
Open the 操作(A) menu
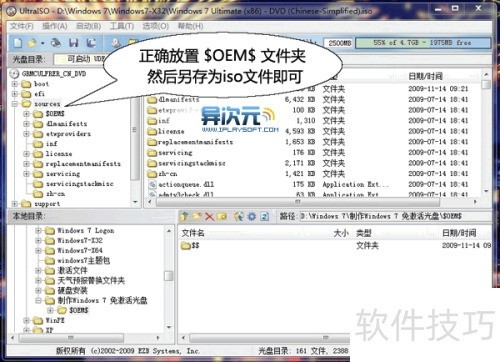click(55, 26)
